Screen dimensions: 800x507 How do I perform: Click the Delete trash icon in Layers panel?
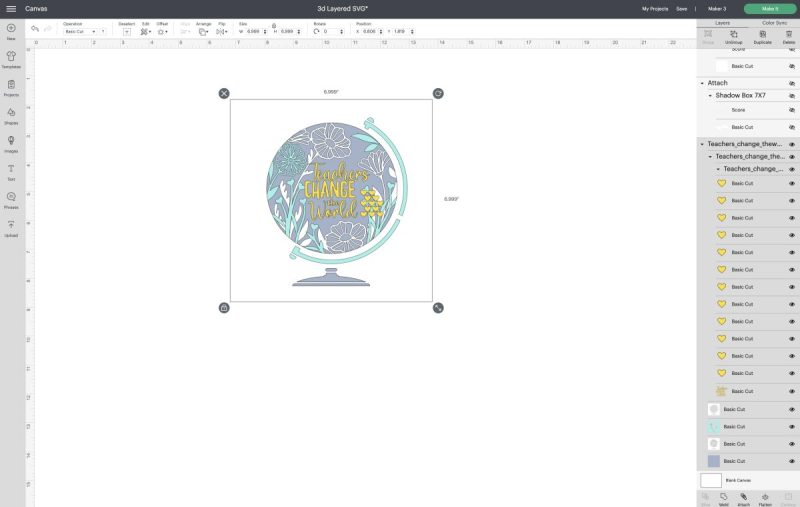(x=789, y=34)
